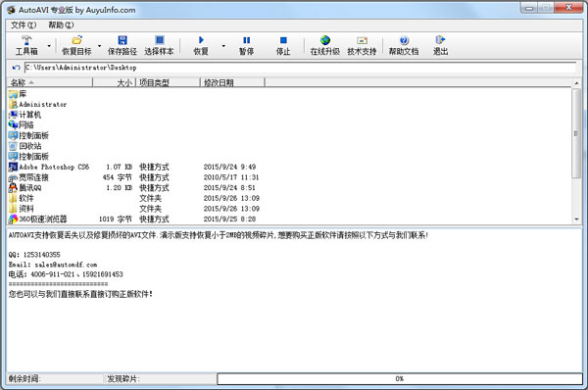Select the 网络 network item

21,124
